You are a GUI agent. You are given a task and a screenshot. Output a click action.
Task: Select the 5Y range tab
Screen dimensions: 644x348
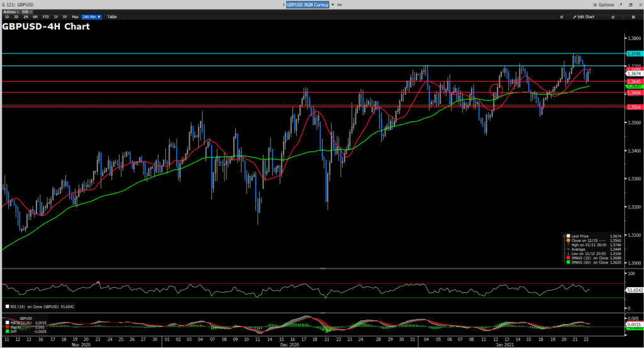[65, 17]
